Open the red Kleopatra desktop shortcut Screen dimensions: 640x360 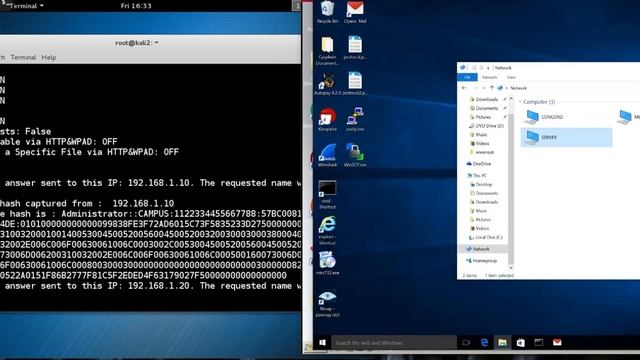click(327, 119)
